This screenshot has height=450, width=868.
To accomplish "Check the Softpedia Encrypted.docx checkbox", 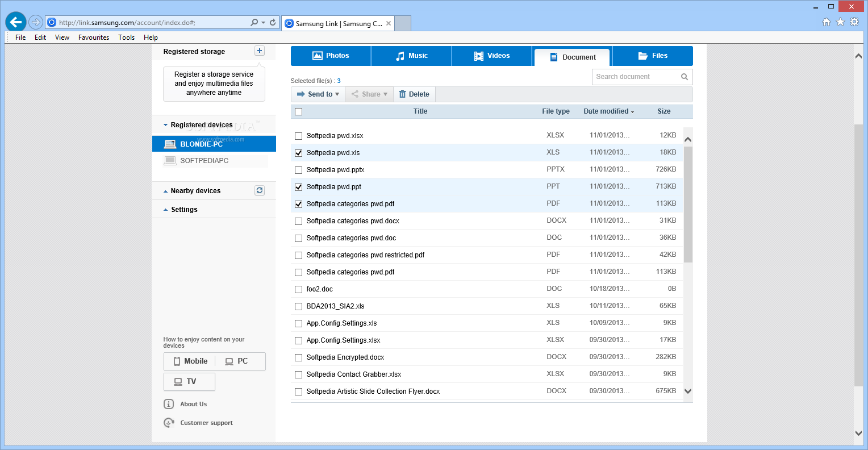I will pos(299,357).
